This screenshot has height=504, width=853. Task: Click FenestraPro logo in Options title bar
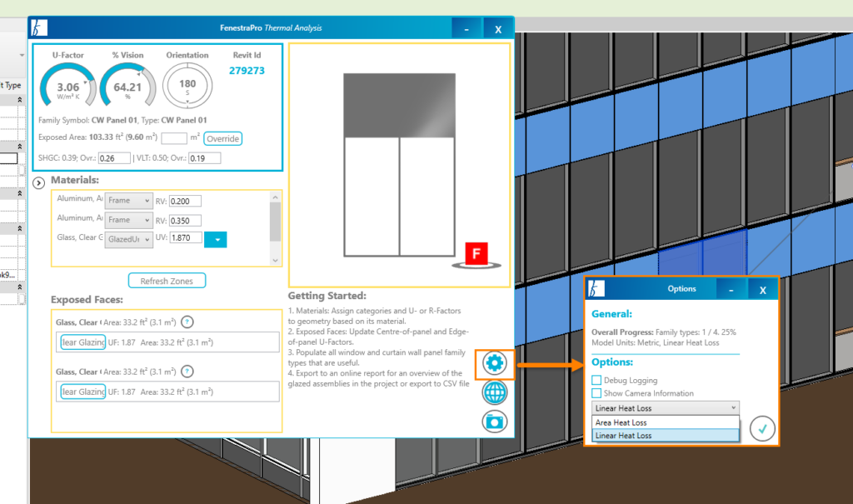(596, 289)
